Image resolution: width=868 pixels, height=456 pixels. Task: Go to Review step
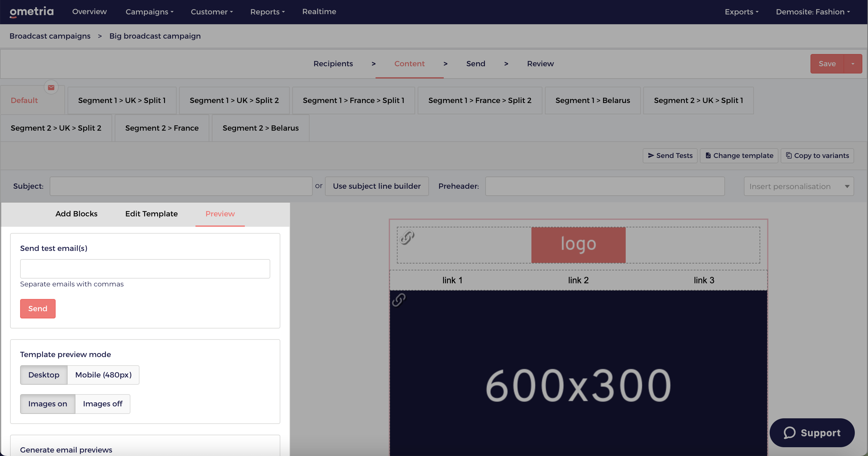point(540,64)
